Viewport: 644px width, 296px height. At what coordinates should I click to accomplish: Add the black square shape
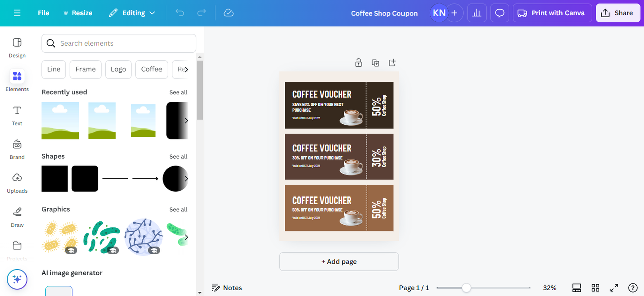pyautogui.click(x=55, y=179)
